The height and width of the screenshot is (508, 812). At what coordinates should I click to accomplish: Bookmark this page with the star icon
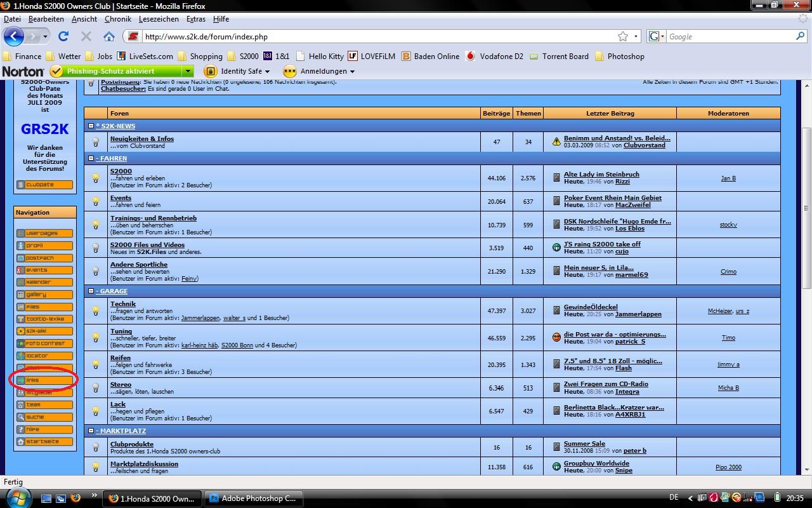[x=623, y=36]
